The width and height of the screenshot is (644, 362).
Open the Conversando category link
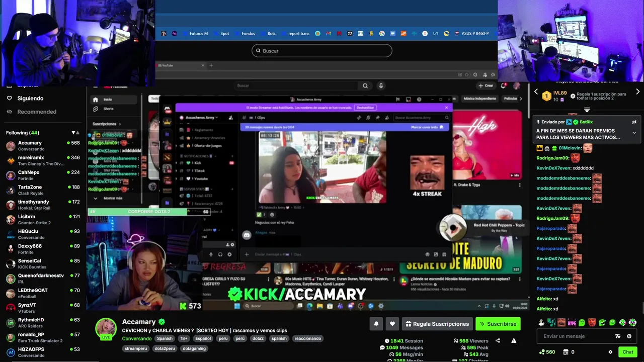click(137, 338)
